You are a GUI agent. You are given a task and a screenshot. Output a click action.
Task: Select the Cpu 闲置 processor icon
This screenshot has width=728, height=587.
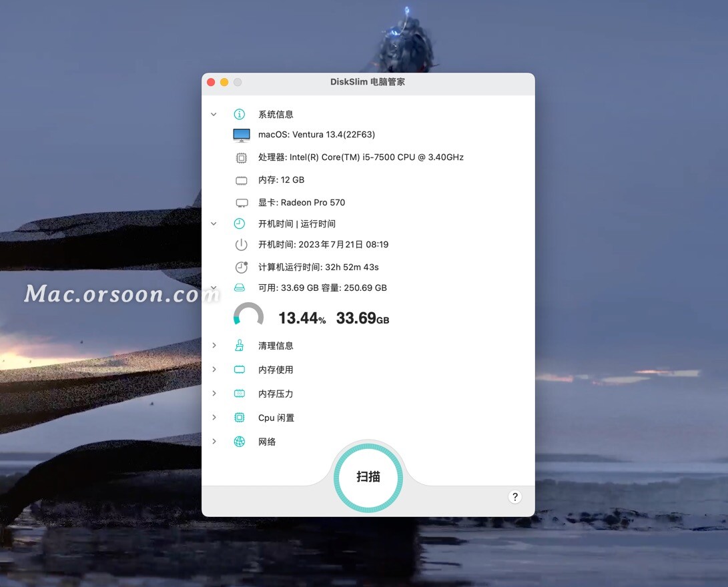click(241, 417)
